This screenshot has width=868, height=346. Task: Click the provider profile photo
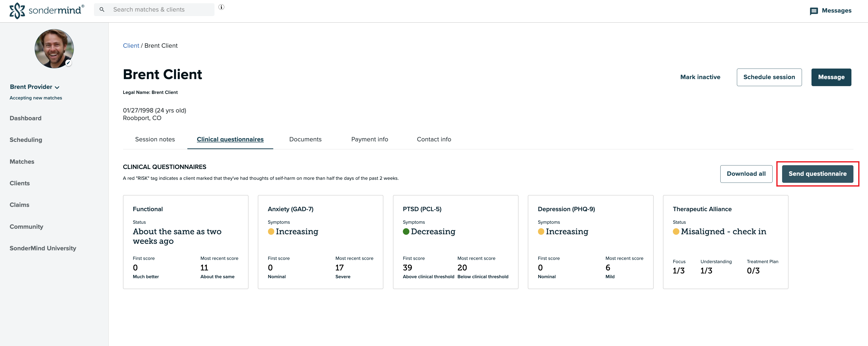pos(54,48)
